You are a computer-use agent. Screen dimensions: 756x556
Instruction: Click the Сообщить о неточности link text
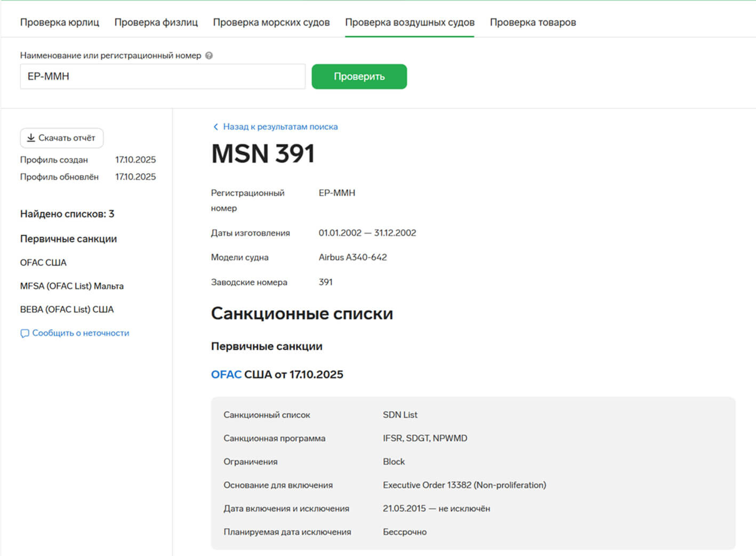[x=81, y=333]
